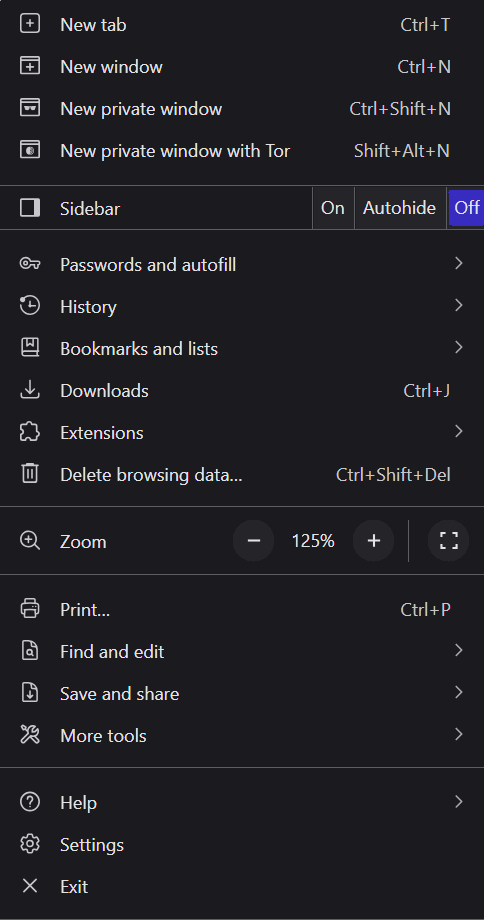Click the wrench More tools icon
Screen dimensions: 484x920
point(29,735)
